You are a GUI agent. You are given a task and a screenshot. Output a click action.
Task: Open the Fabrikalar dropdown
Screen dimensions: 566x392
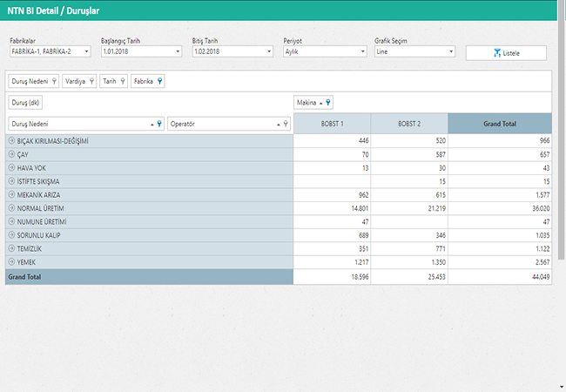click(x=87, y=51)
